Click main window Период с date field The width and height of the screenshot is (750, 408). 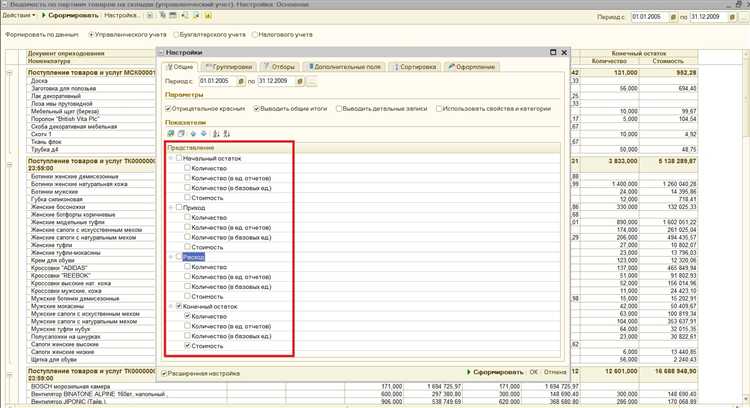[x=650, y=17]
